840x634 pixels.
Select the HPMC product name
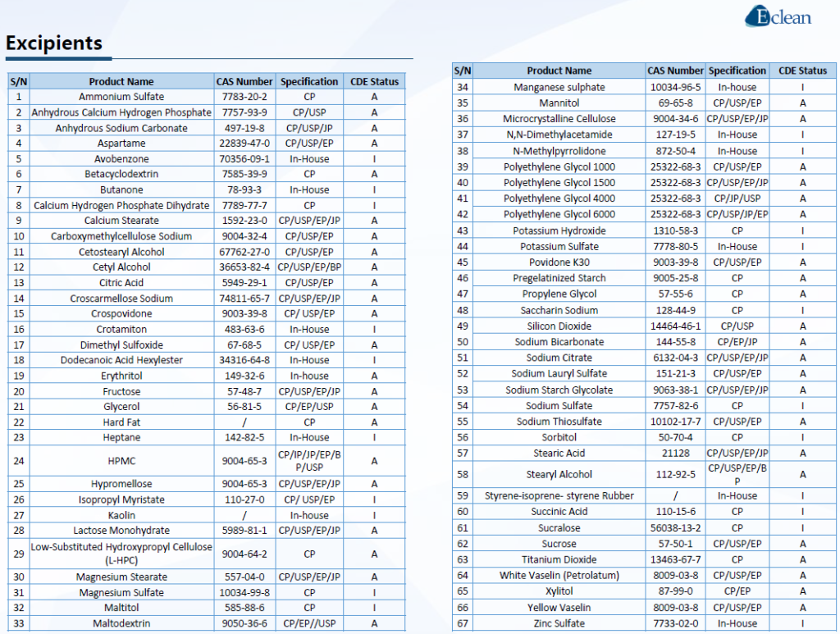[121, 461]
